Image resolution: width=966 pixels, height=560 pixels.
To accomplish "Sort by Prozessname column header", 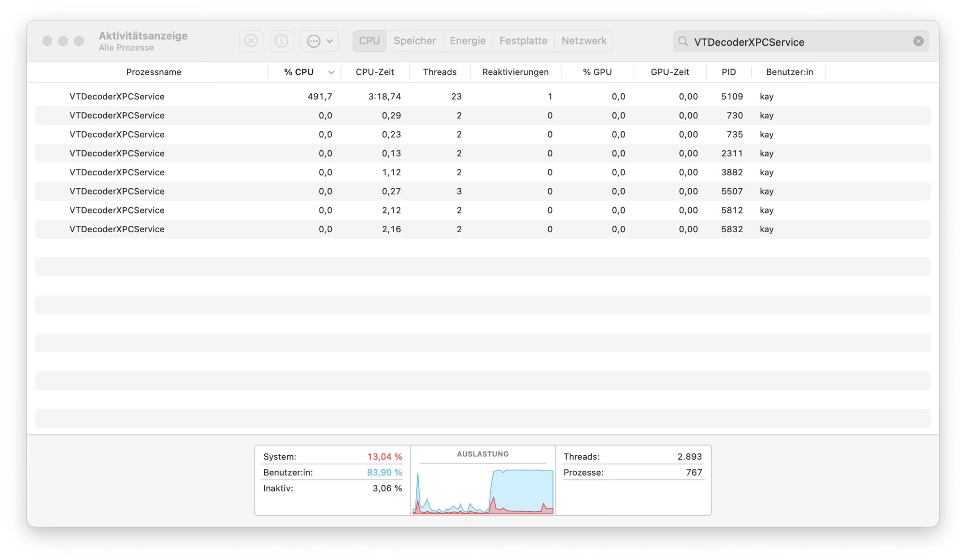I will (x=154, y=72).
